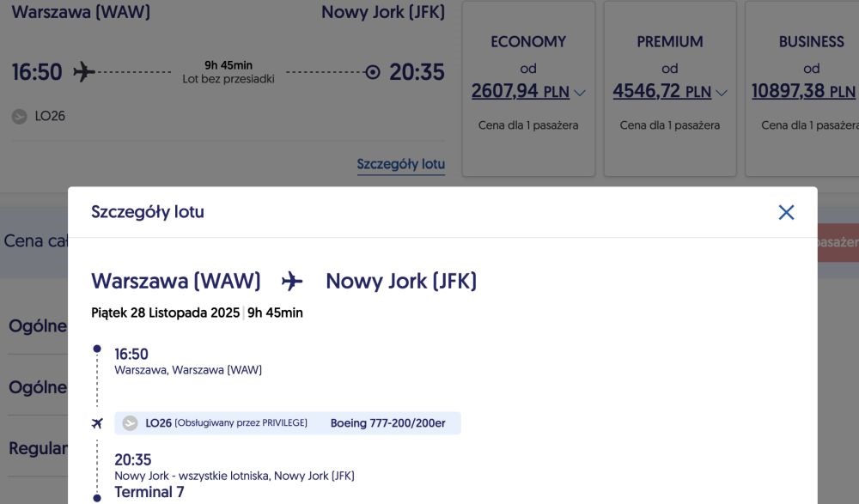Click the Terminal 7 arrival label
859x504 pixels.
click(x=149, y=492)
